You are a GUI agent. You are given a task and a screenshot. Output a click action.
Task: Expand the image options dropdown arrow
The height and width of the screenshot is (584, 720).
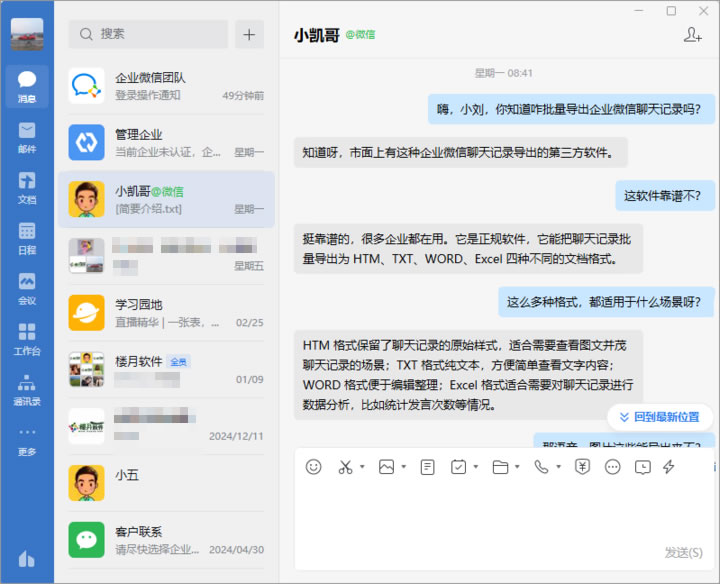pos(404,467)
